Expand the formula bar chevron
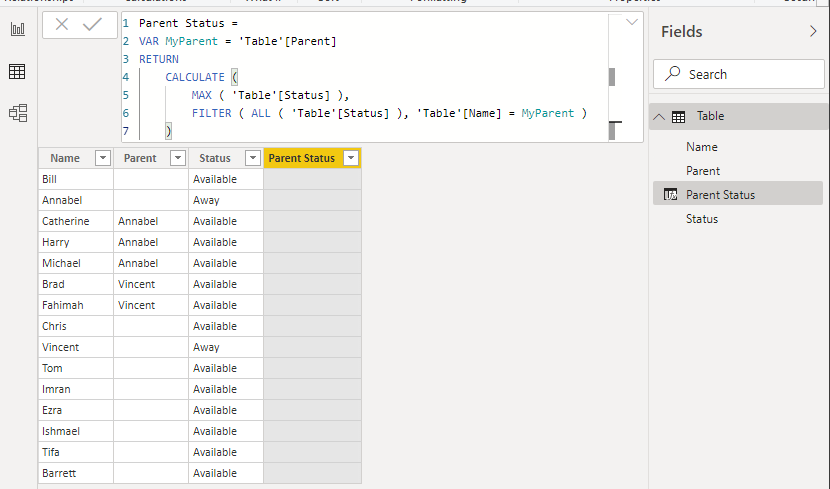Viewport: 830px width, 489px height. (x=631, y=22)
